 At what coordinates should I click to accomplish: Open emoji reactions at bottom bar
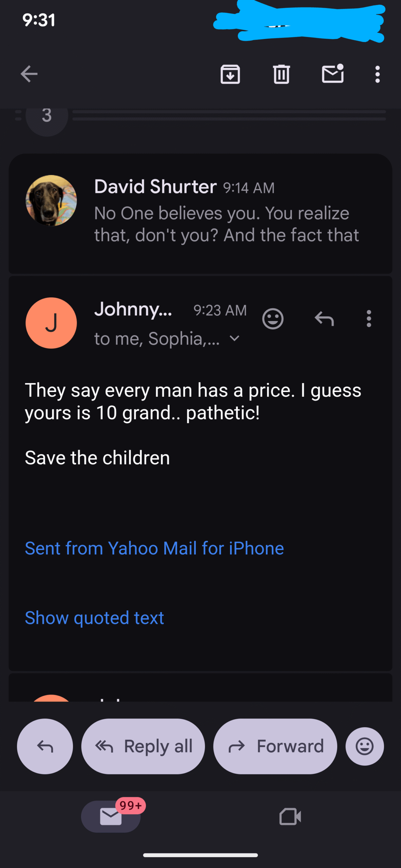[x=365, y=746]
